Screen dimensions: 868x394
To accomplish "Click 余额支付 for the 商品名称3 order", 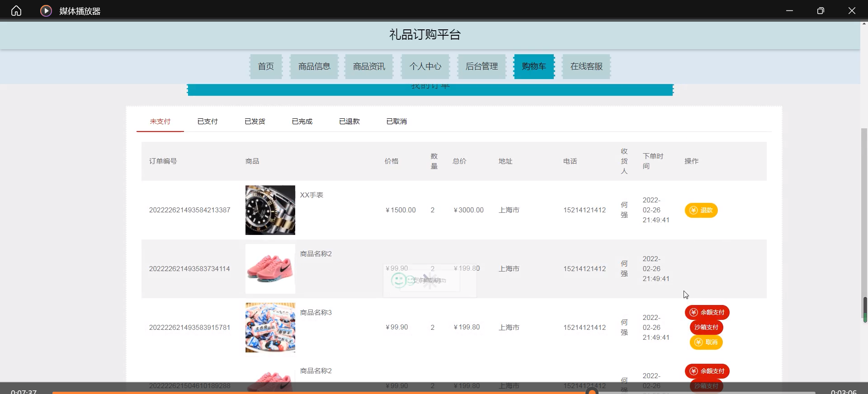I will [x=707, y=312].
